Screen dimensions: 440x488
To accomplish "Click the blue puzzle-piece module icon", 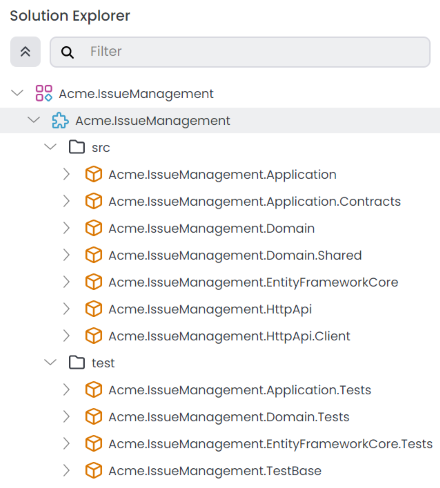I will pos(60,120).
